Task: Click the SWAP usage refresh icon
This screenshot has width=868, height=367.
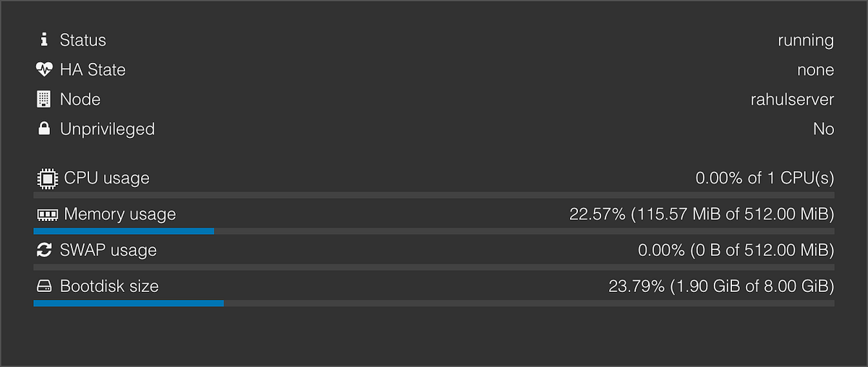Action: point(44,250)
